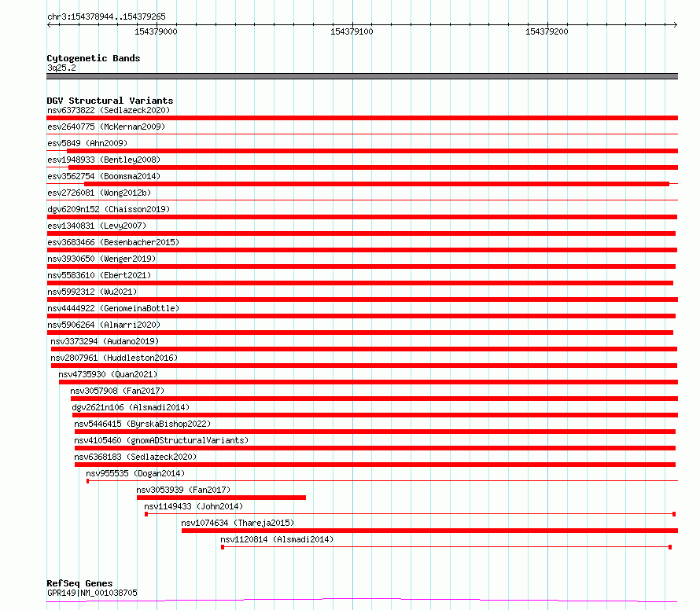This screenshot has height=610, width=700.
Task: Open variant esv3683466 (Besenbacher2015)
Action: click(113, 242)
